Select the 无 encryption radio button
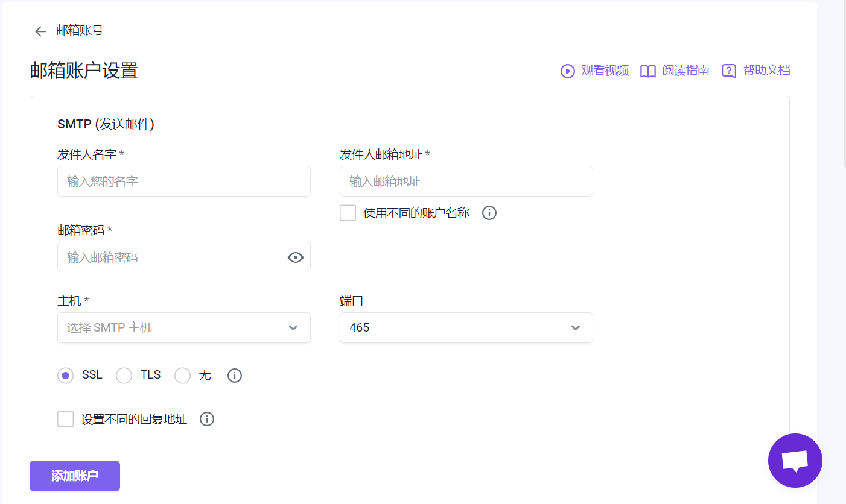This screenshot has height=504, width=846. click(x=182, y=376)
